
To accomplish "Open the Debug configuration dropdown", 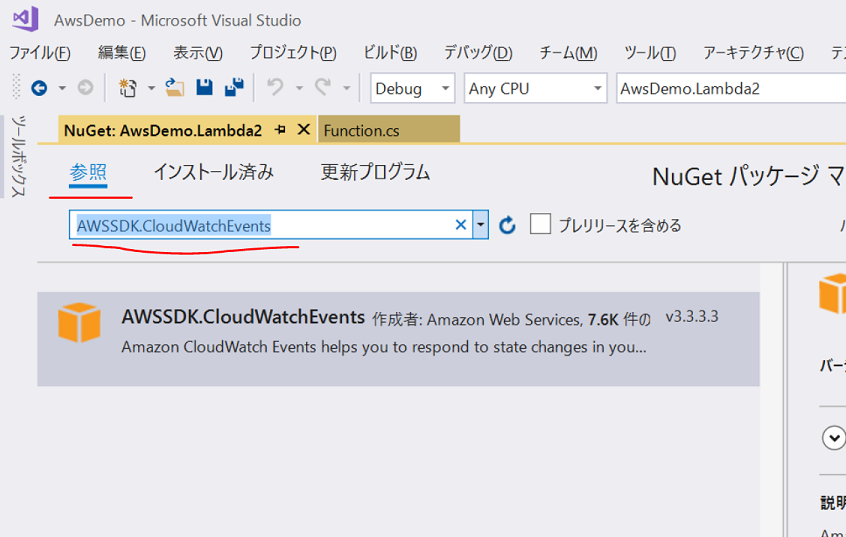I will (412, 88).
